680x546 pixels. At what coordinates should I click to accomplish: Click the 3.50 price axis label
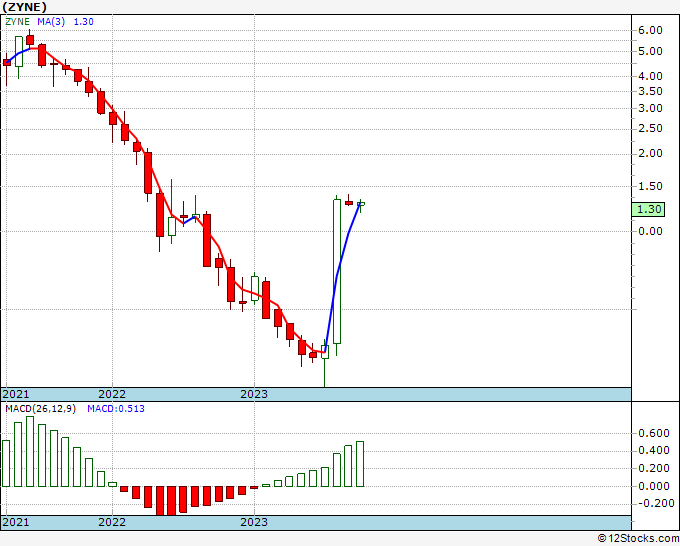(x=650, y=92)
